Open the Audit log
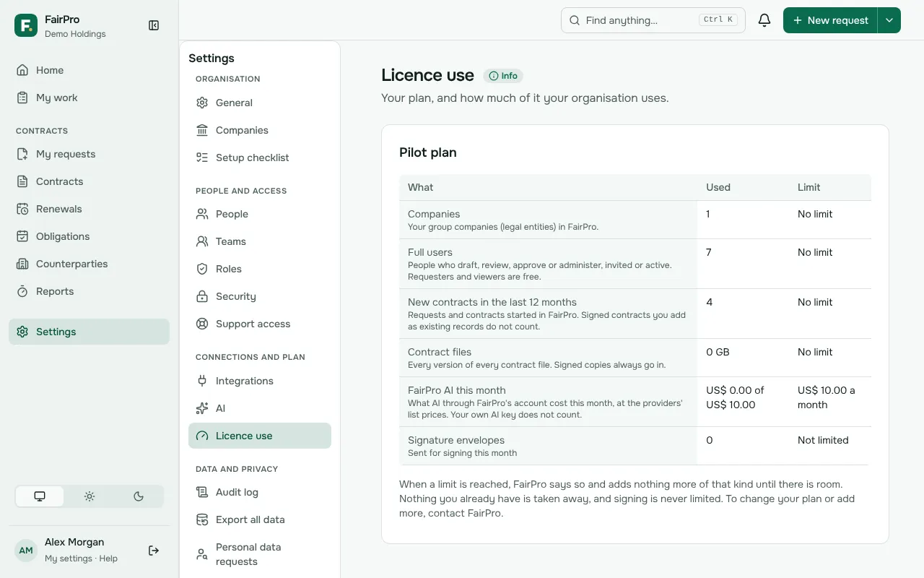This screenshot has height=578, width=924. tap(260, 492)
